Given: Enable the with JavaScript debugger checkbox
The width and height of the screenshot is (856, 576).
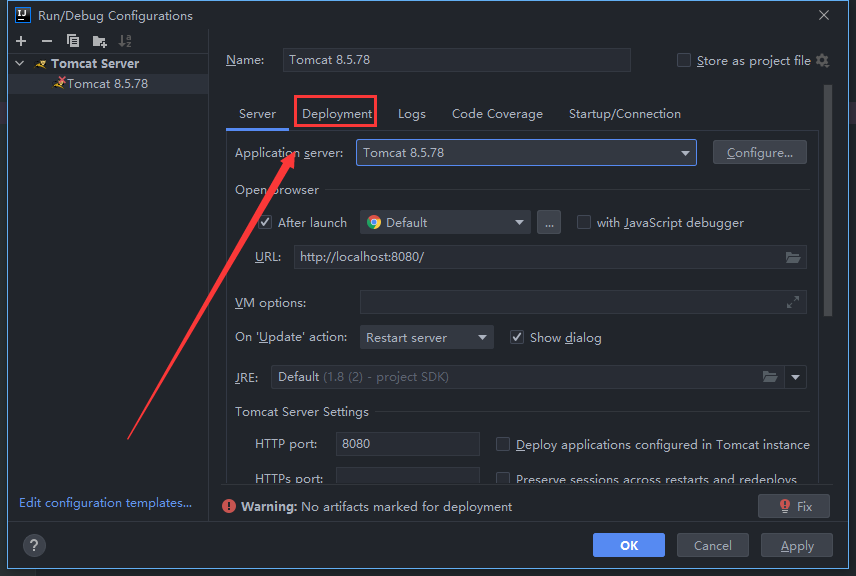Looking at the screenshot, I should tap(584, 222).
